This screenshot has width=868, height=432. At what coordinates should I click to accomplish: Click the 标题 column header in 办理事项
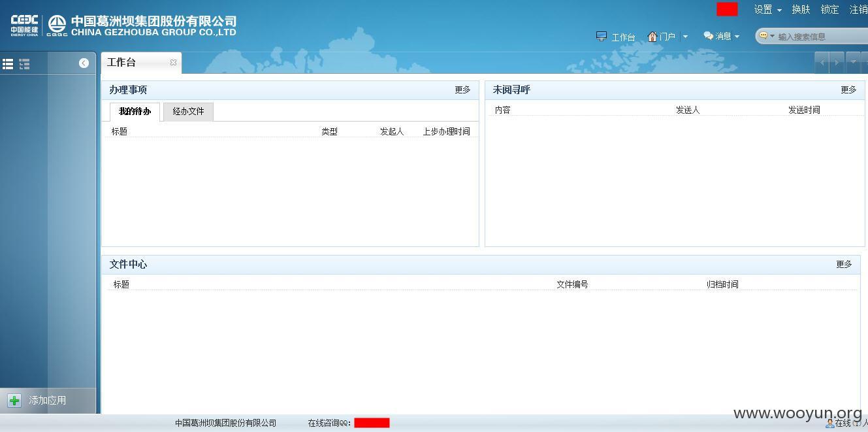(x=120, y=131)
